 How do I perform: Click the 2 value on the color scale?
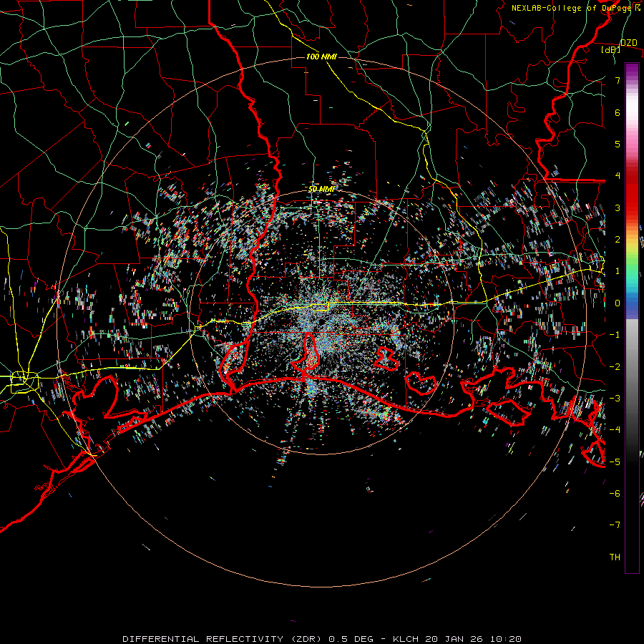[x=618, y=240]
